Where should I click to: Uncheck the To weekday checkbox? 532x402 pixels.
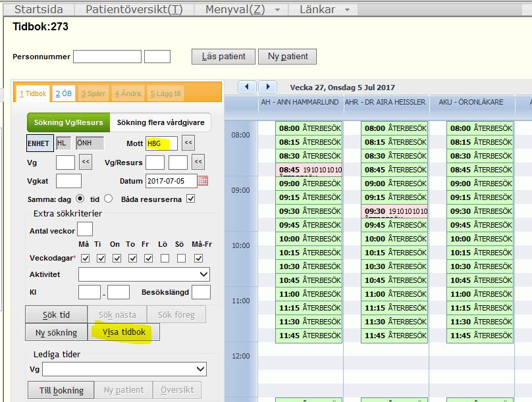[x=132, y=259]
